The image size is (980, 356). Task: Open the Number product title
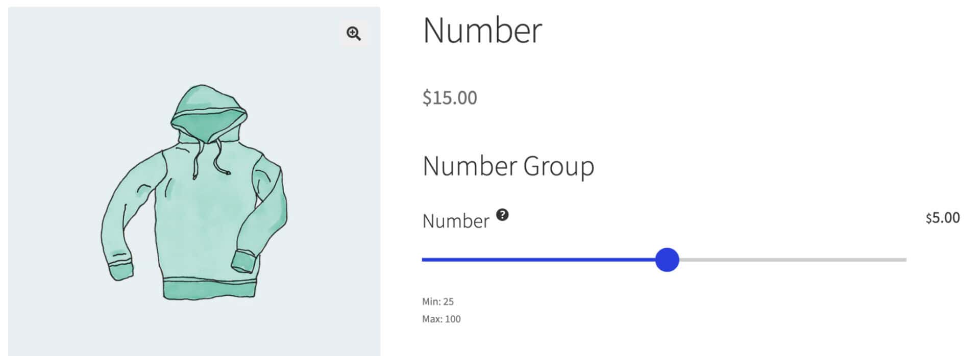pyautogui.click(x=483, y=31)
